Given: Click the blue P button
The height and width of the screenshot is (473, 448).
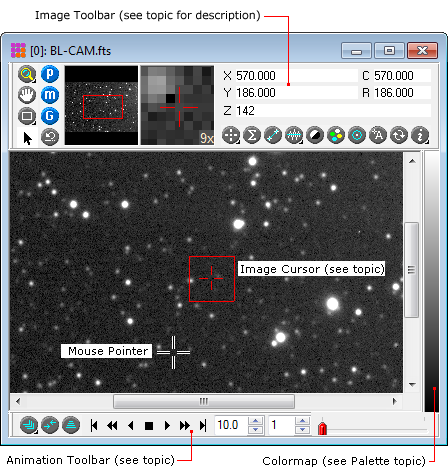Looking at the screenshot, I should coord(50,74).
